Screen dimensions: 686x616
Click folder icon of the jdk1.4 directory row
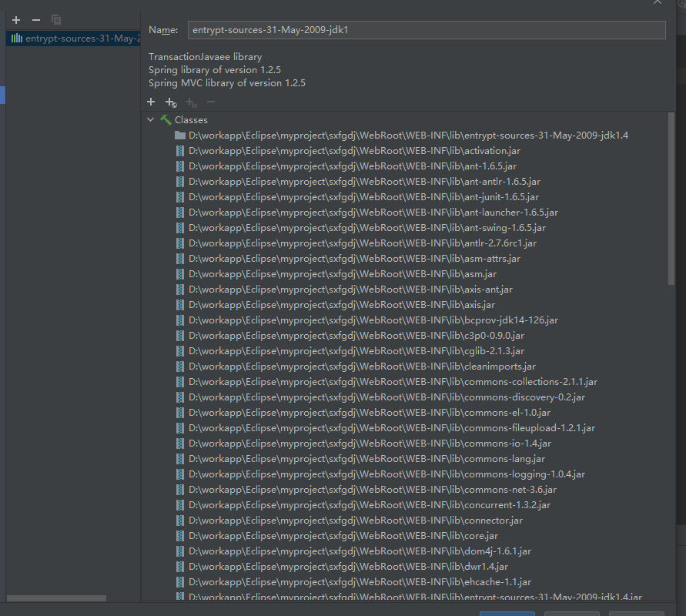(x=180, y=136)
